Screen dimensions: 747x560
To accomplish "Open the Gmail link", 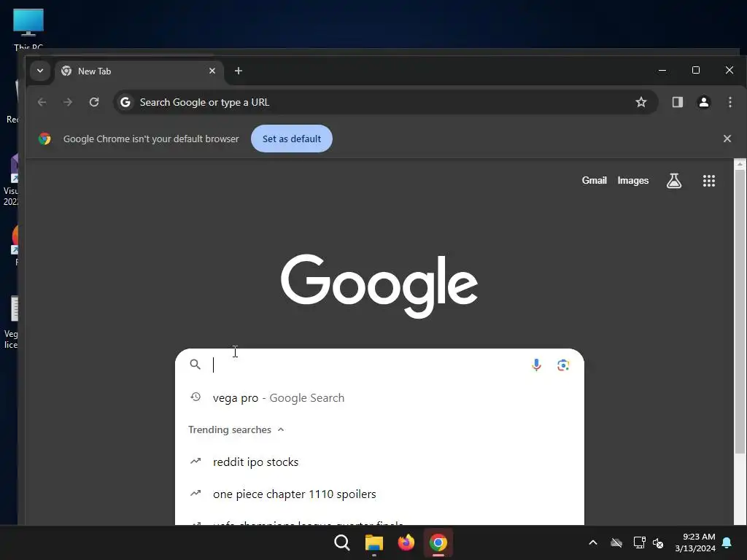I will [594, 181].
